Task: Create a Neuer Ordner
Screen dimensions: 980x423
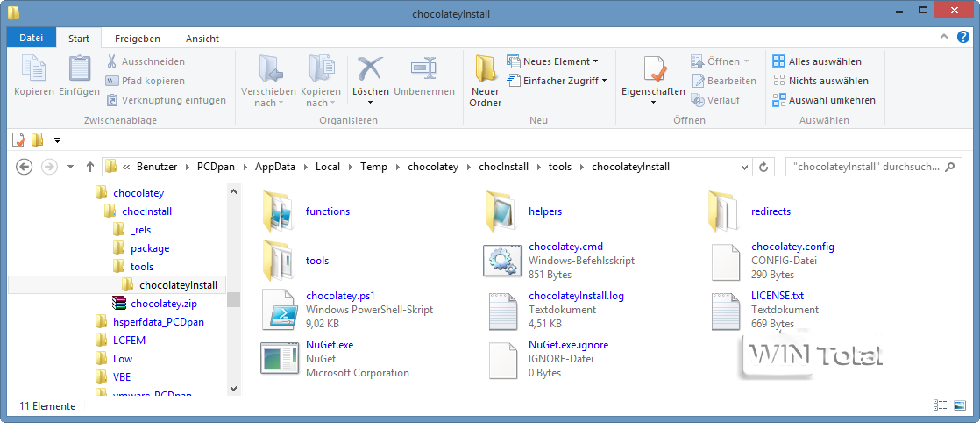Action: point(485,81)
